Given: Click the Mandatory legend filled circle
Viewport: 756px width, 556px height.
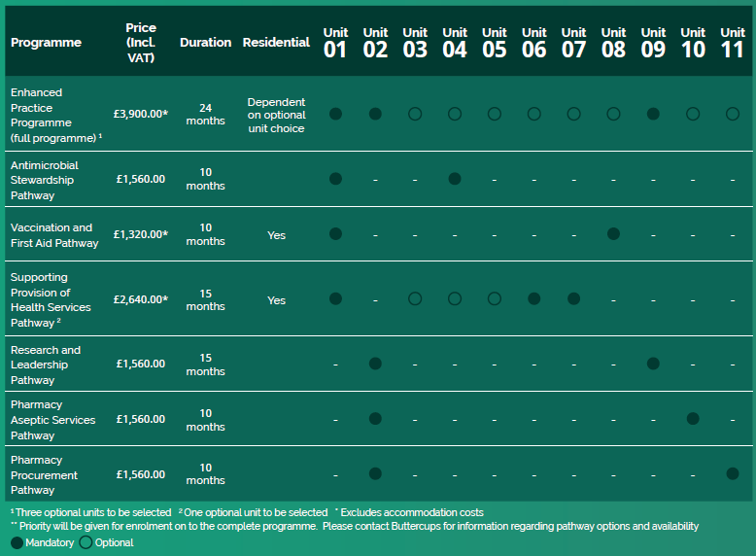Looking at the screenshot, I should 17,542.
